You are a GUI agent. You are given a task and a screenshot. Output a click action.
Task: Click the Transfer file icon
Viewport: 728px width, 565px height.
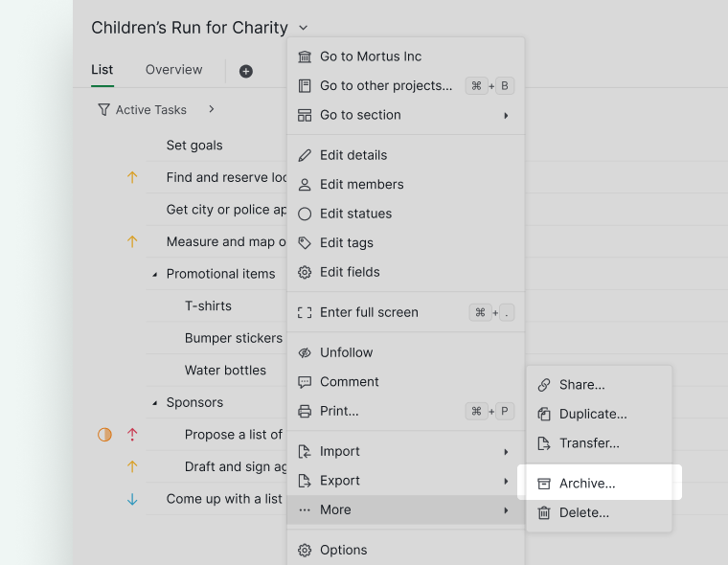(544, 443)
